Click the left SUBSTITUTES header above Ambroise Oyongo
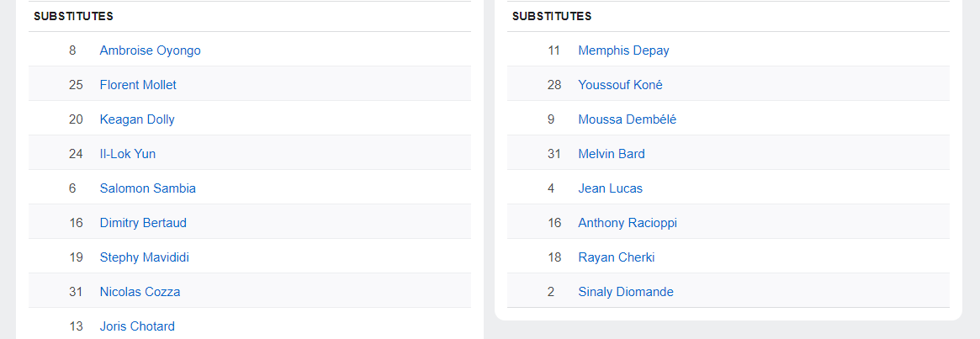Screen dimensions: 980x339 click(73, 16)
